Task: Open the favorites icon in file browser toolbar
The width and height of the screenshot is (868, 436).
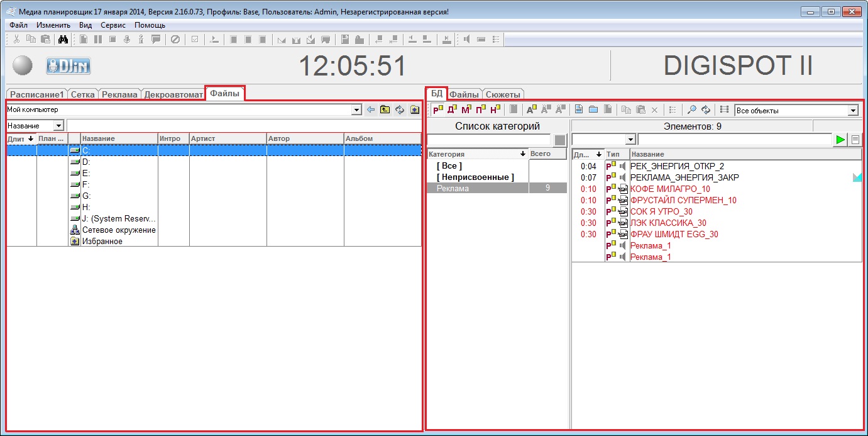Action: tap(414, 109)
